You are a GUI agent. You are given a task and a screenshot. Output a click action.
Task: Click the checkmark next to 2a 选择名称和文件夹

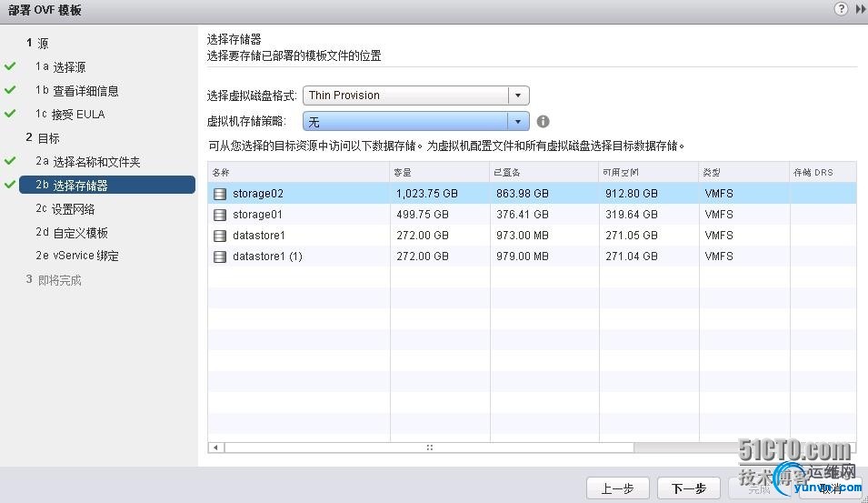tap(10, 161)
